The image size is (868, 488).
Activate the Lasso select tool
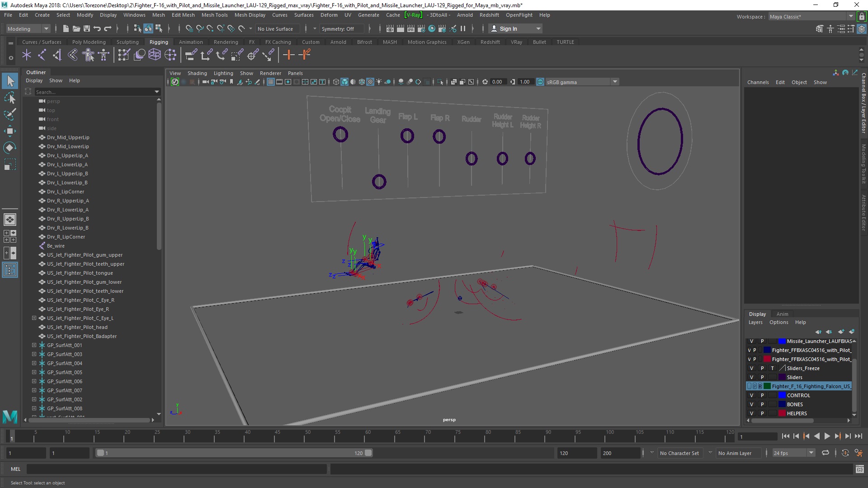[x=10, y=98]
